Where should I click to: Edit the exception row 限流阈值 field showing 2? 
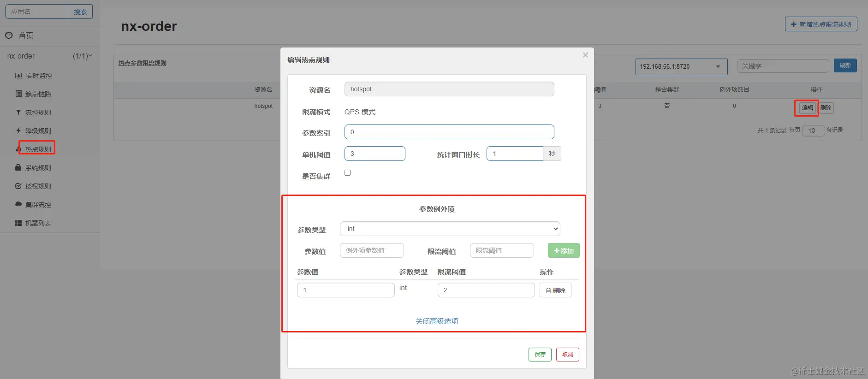tap(486, 290)
